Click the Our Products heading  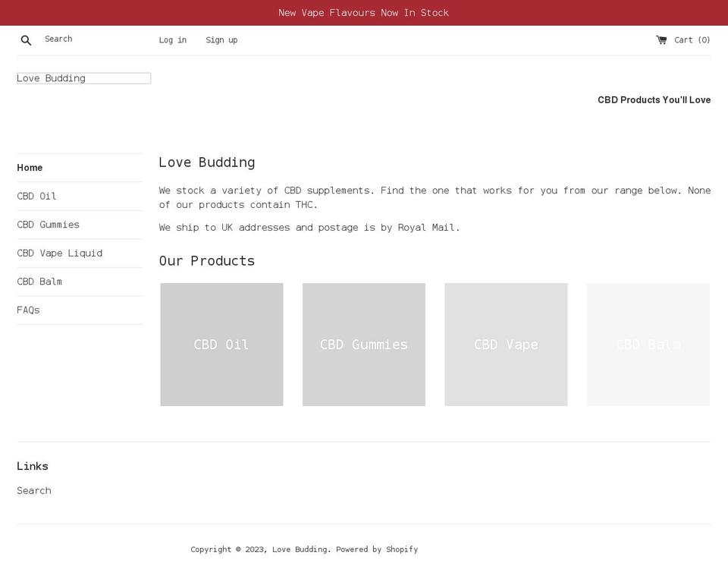[206, 261]
